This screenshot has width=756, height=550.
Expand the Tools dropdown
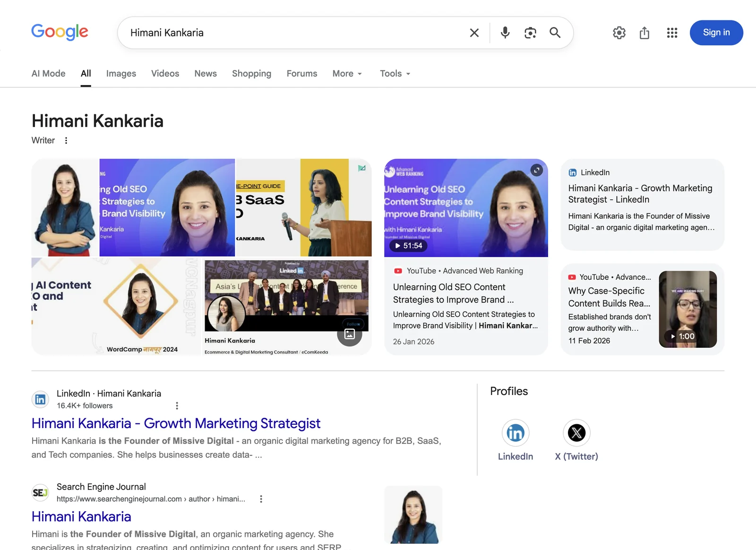(x=395, y=73)
